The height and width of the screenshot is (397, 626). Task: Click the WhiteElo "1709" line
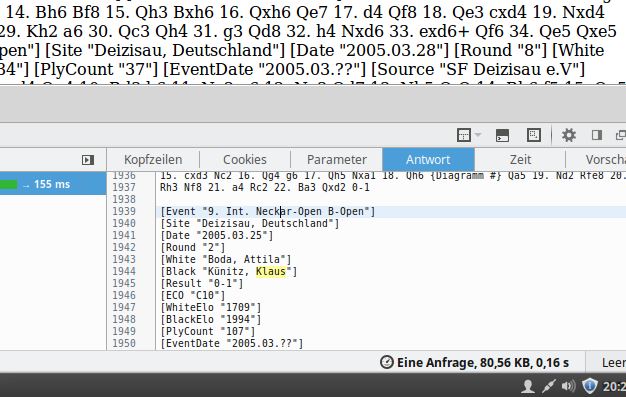point(211,307)
